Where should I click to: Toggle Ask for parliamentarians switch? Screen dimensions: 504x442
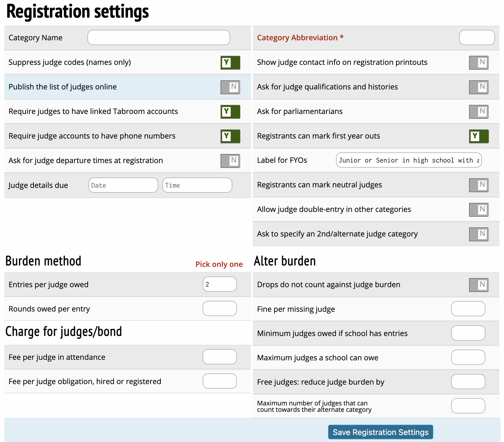[479, 112]
